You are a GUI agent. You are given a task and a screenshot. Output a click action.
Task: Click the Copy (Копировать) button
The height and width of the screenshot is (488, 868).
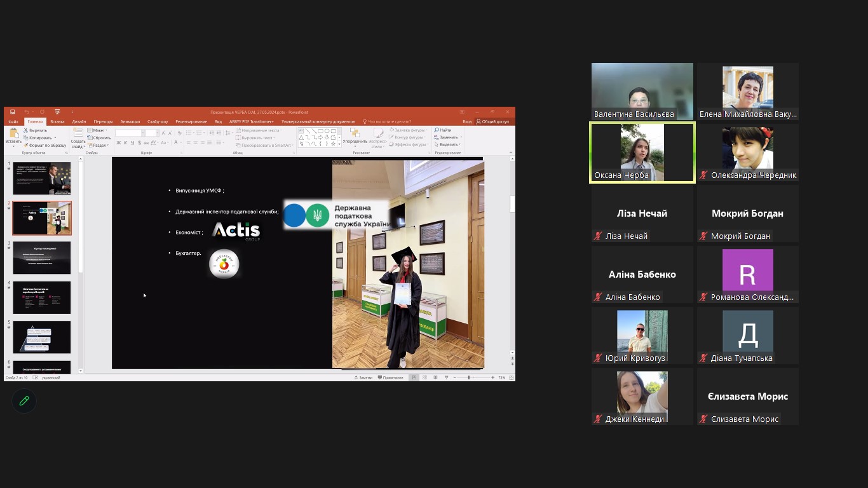37,137
